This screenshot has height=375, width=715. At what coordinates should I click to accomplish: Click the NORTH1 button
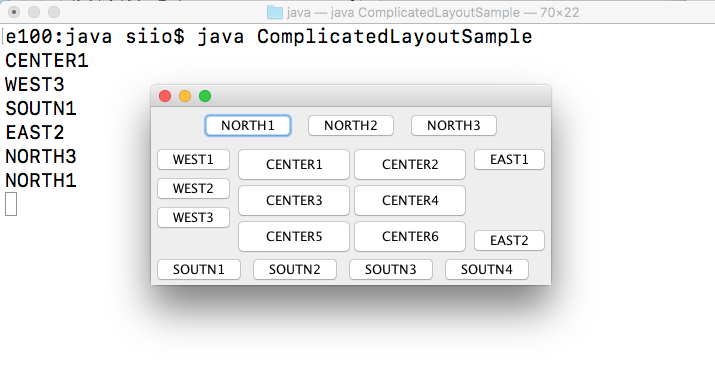[x=248, y=125]
